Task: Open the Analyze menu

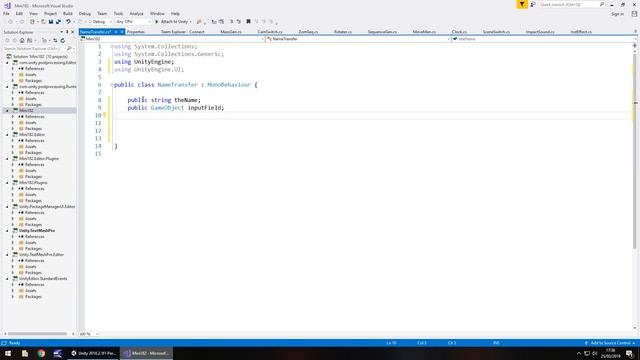Action: pyautogui.click(x=136, y=14)
